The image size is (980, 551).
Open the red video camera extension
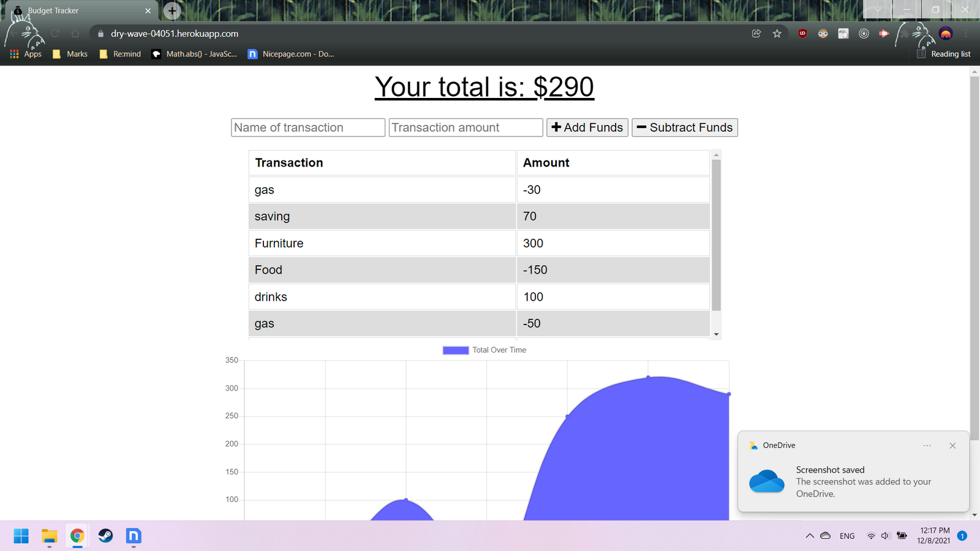coord(884,34)
